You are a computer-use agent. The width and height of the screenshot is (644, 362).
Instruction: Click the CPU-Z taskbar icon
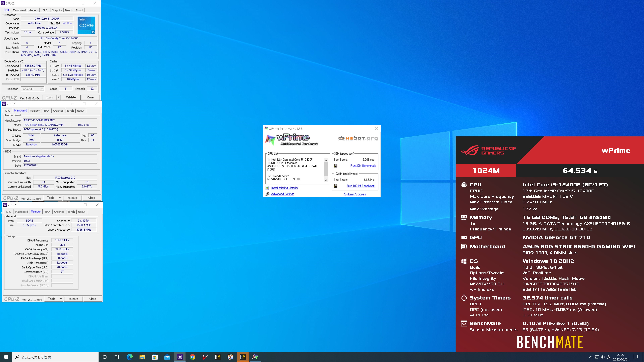click(180, 357)
